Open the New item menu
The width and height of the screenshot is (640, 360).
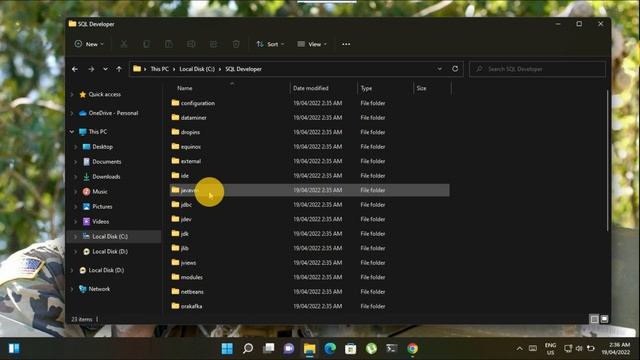(89, 44)
